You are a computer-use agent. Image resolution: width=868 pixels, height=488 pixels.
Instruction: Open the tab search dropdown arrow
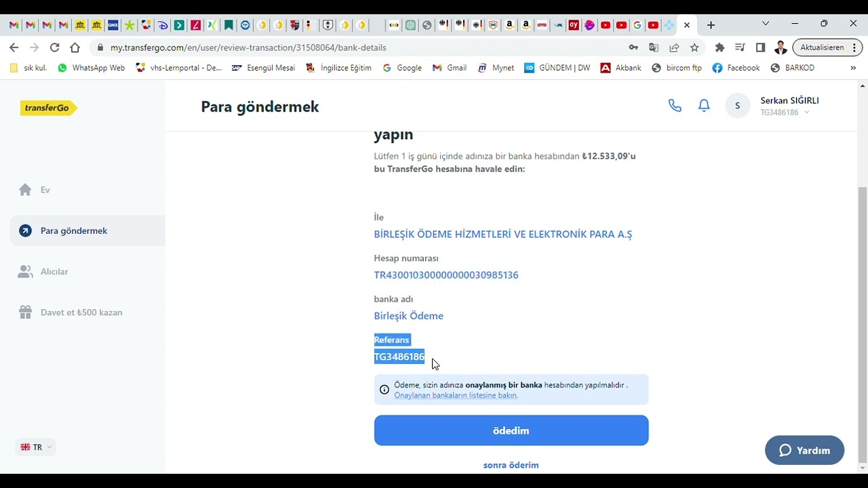766,24
